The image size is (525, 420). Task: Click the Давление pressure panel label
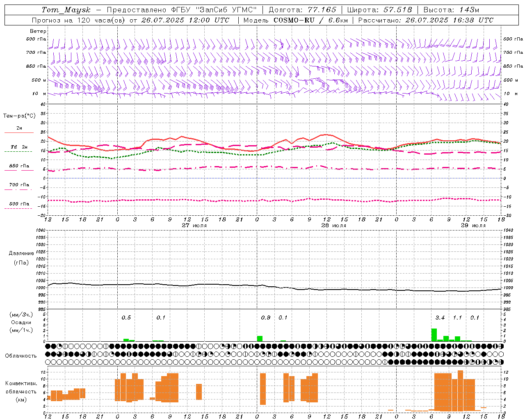[21, 253]
